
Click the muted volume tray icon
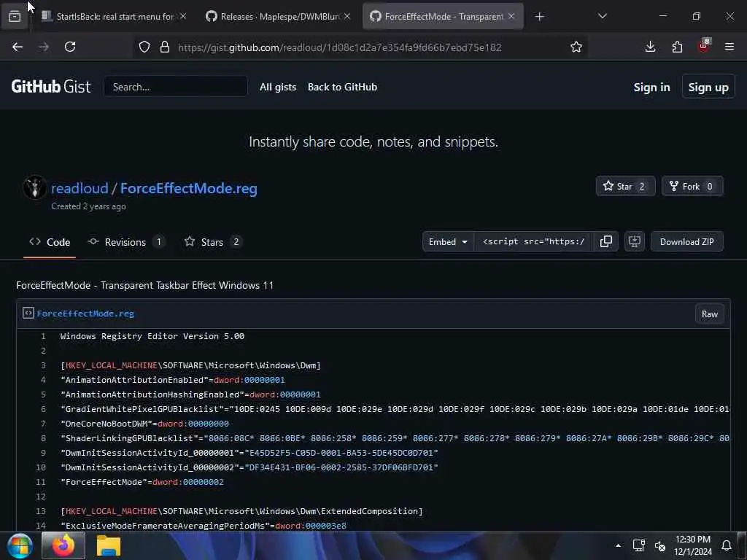[659, 545]
